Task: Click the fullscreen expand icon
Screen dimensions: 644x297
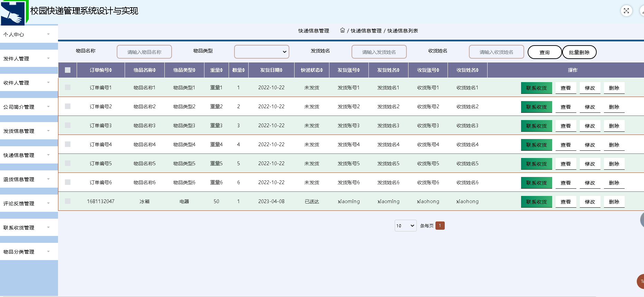Action: [626, 11]
